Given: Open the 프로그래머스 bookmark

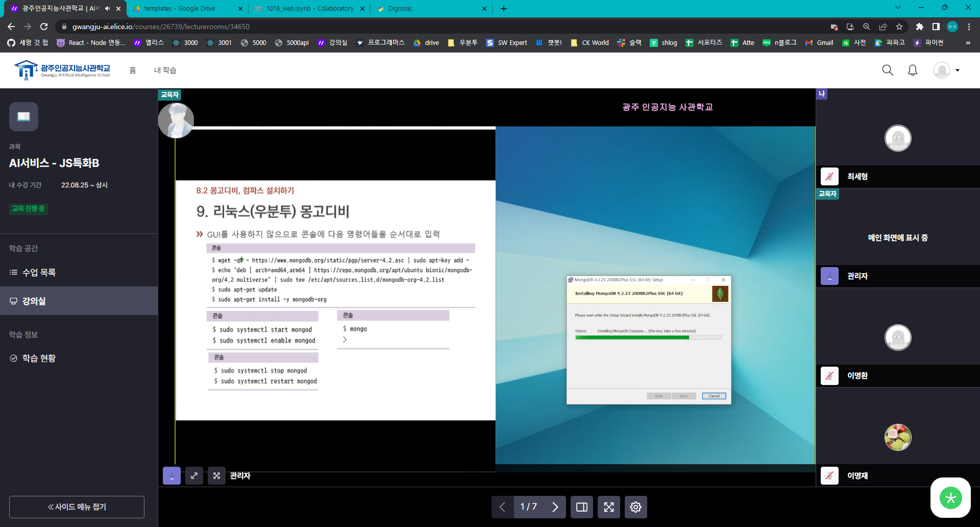Looking at the screenshot, I should 380,43.
